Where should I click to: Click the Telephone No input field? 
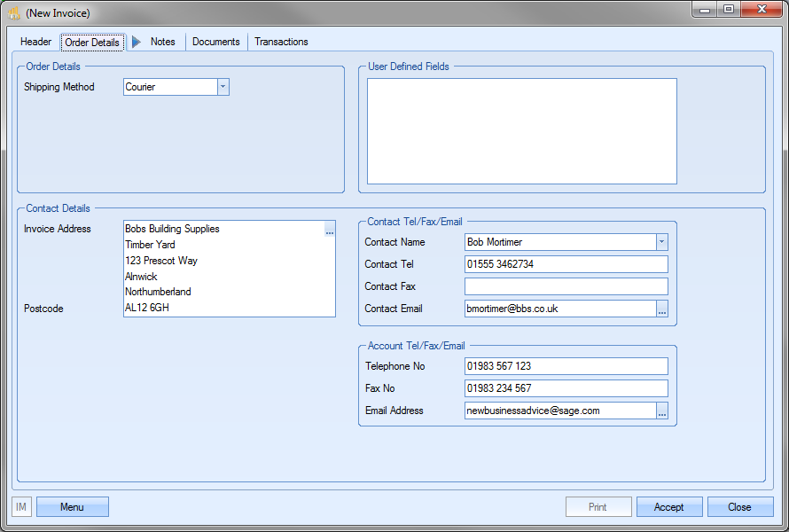[566, 366]
